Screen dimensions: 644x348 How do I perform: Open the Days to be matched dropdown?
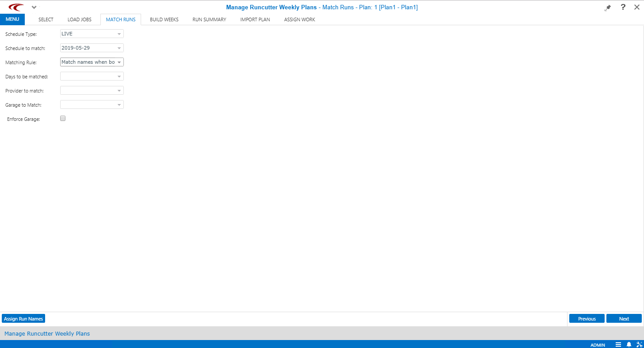[x=119, y=76]
